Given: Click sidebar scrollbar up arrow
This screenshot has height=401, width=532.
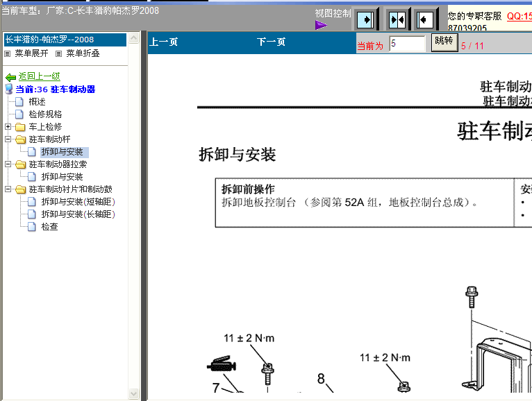Looking at the screenshot, I should (134, 38).
